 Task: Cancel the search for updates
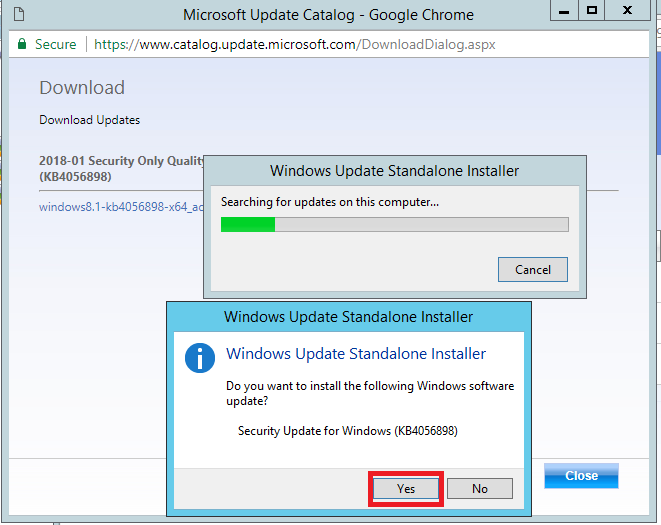533,269
